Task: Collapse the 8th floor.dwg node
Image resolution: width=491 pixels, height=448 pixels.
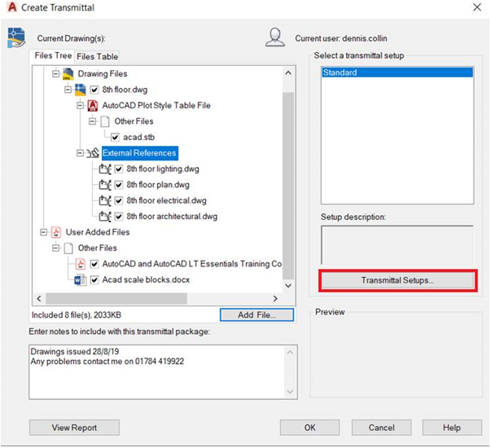Action: [68, 90]
